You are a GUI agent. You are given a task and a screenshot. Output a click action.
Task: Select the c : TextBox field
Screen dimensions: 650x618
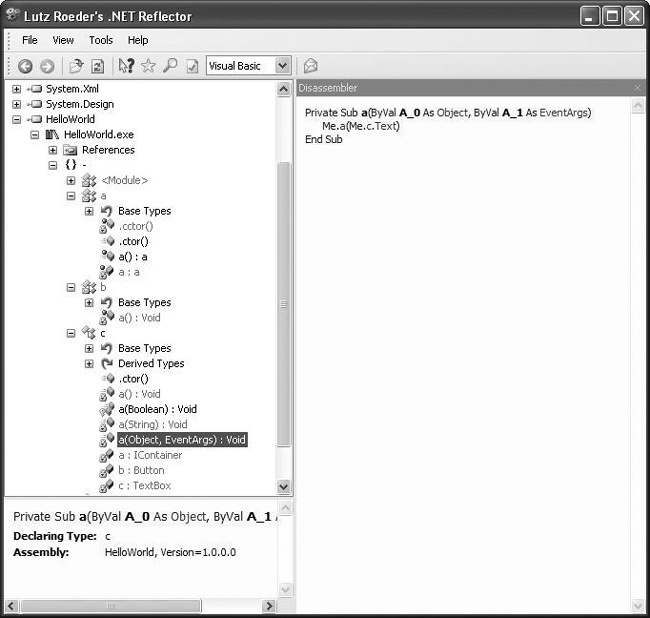point(145,486)
